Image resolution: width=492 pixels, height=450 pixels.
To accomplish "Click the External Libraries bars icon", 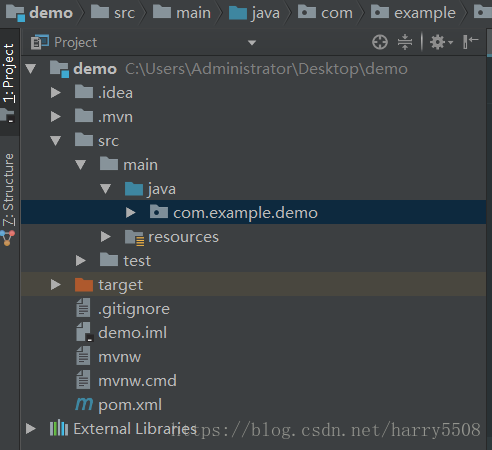I will tap(59, 428).
